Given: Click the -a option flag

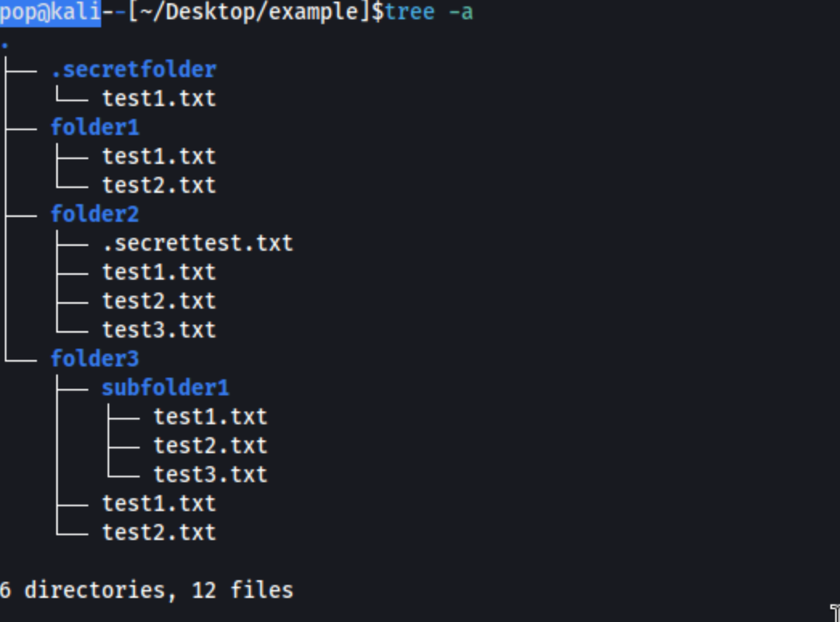Looking at the screenshot, I should (461, 12).
